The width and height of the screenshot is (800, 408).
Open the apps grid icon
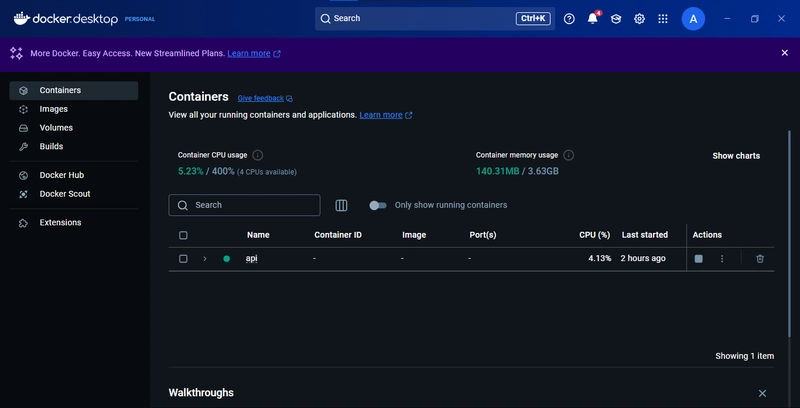[663, 19]
